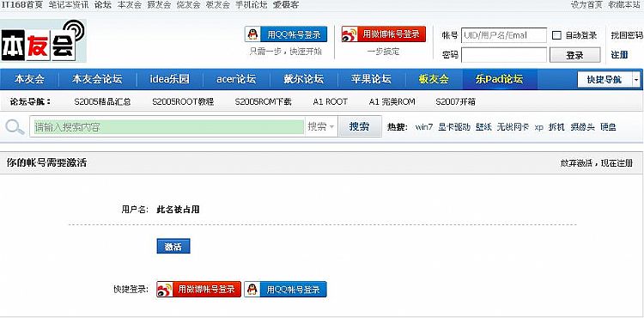The width and height of the screenshot is (644, 318).
Task: Focus the 帐号 username input field
Action: coord(504,35)
